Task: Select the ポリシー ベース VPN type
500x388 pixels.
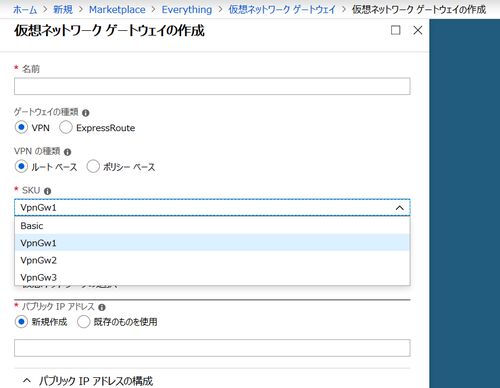Action: tap(93, 166)
